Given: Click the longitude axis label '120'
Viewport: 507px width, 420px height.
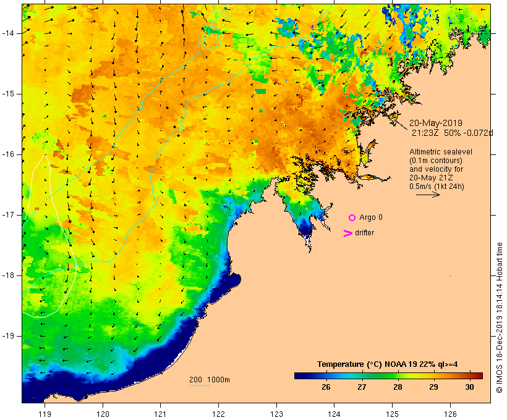Looking at the screenshot, I should click(x=103, y=414).
